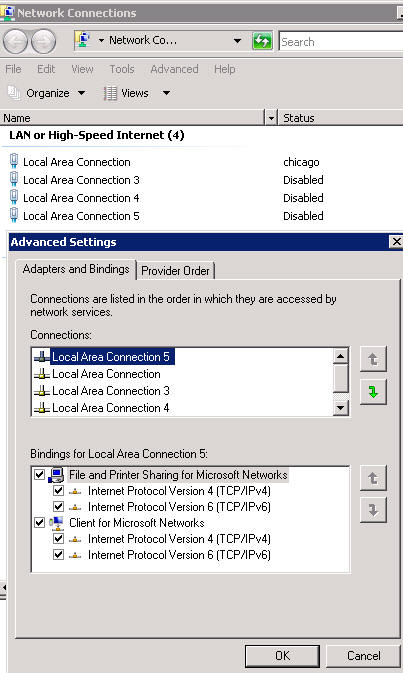Click the bindings move down arrow button

pyautogui.click(x=373, y=509)
